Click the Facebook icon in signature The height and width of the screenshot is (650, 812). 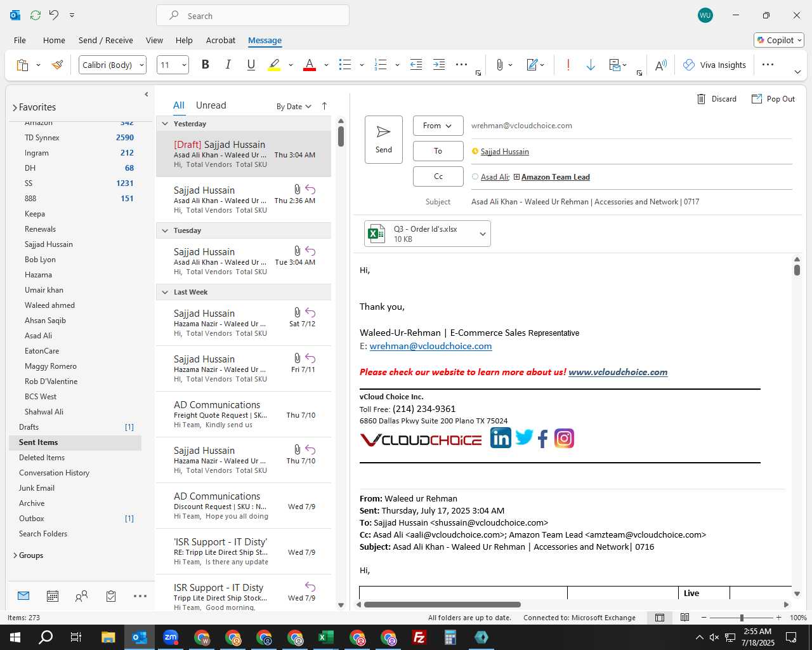tap(543, 439)
